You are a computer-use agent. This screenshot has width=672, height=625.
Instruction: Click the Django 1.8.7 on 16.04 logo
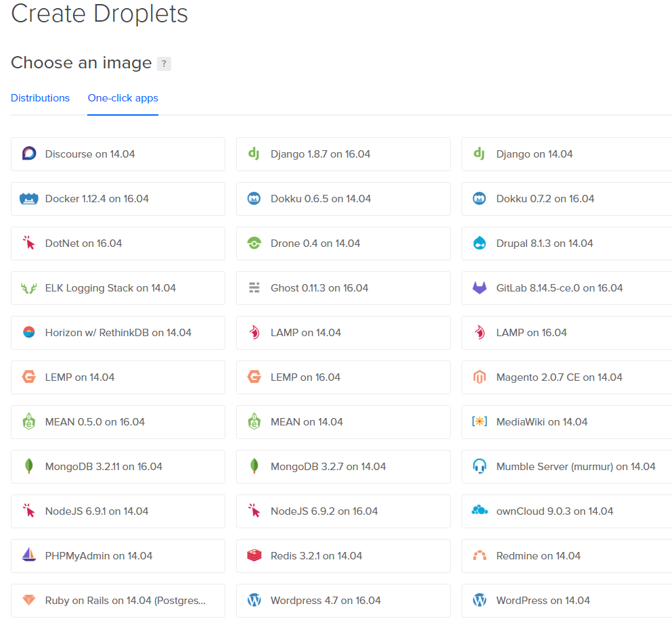click(x=254, y=154)
